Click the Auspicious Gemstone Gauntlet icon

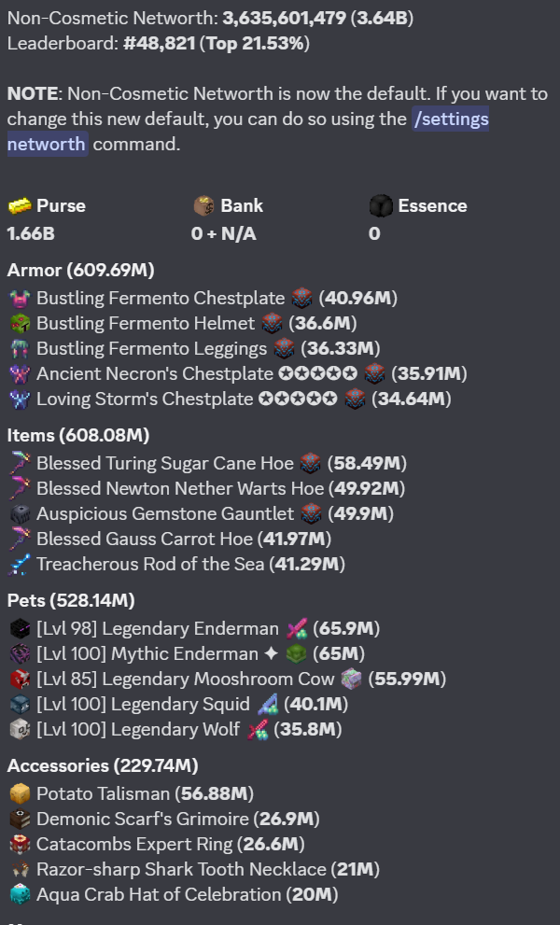point(20,513)
